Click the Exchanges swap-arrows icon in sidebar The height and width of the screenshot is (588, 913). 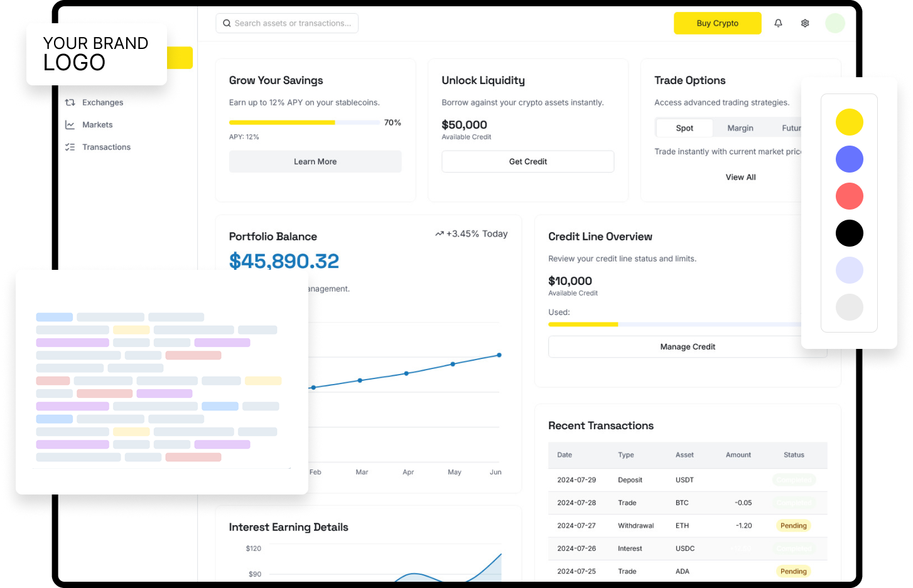[70, 102]
